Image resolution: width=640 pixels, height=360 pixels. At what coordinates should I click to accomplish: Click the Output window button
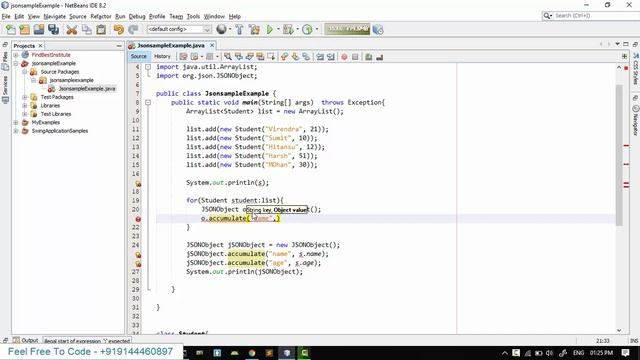pyautogui.click(x=26, y=340)
